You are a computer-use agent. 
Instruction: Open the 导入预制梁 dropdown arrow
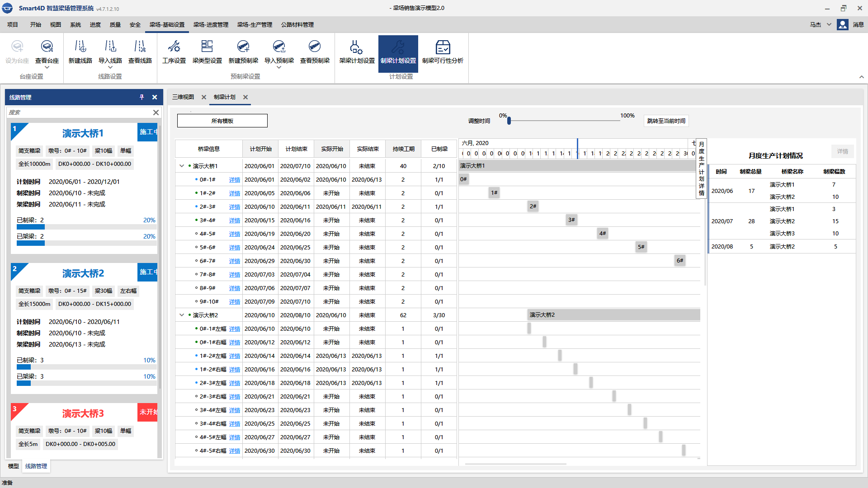[279, 67]
